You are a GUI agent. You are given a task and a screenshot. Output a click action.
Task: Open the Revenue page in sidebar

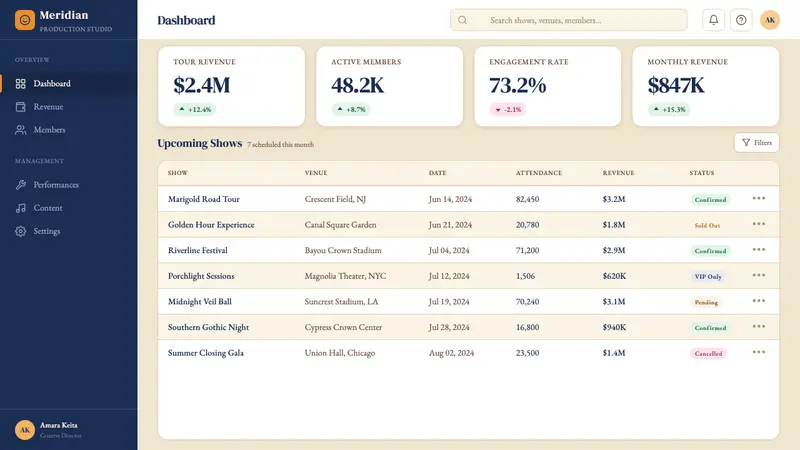(x=69, y=107)
